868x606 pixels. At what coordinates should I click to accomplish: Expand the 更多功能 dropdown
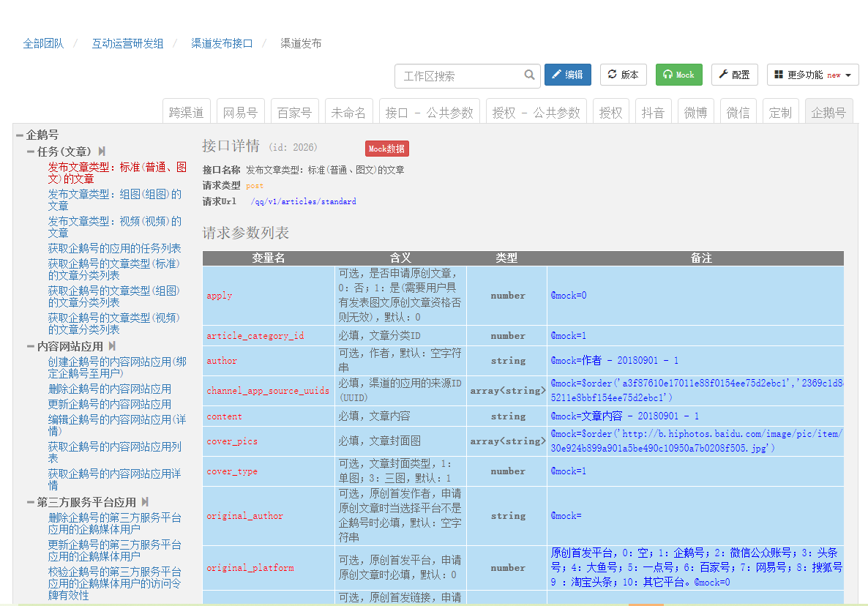point(812,75)
